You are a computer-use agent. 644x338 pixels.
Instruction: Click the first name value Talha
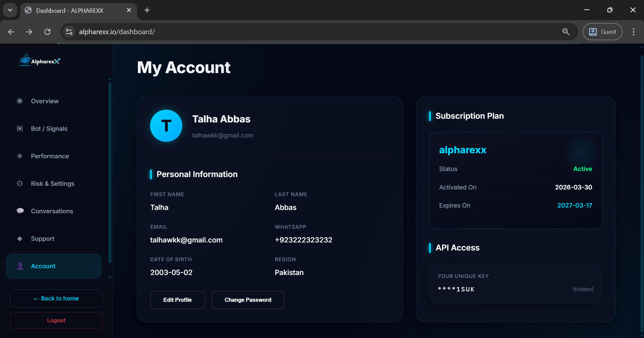(159, 207)
